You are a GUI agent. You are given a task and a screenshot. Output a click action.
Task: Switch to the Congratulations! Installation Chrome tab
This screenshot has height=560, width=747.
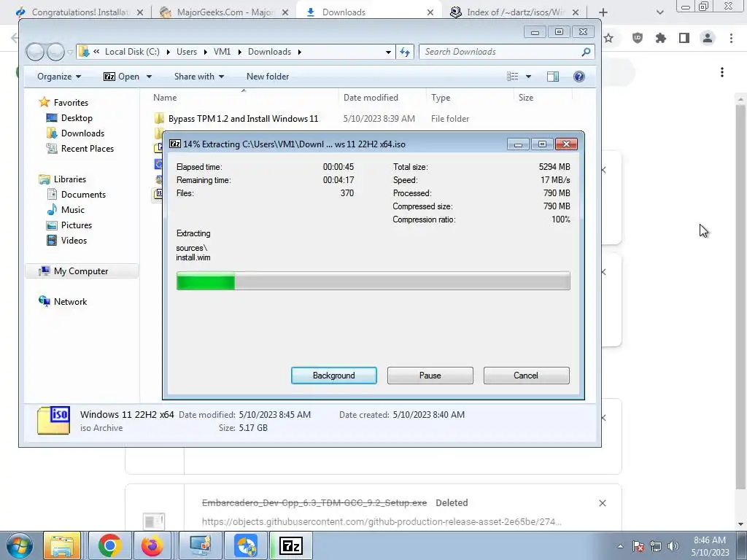coord(80,12)
